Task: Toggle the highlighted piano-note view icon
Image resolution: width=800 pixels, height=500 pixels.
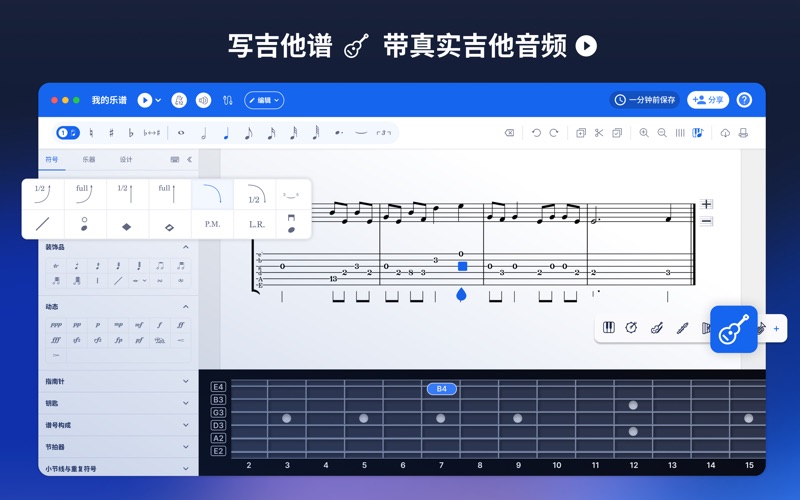Action: [698, 133]
